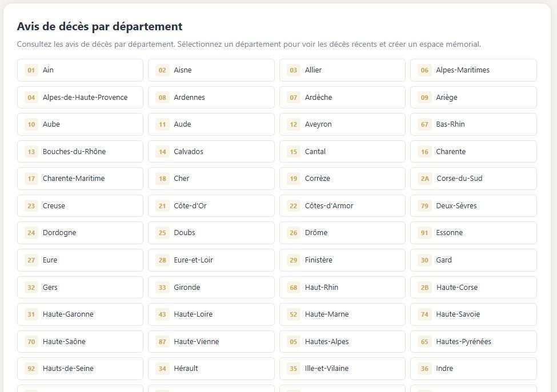The height and width of the screenshot is (392, 557).
Task: Open the Alpes-Maritimes department page
Action: click(x=473, y=70)
